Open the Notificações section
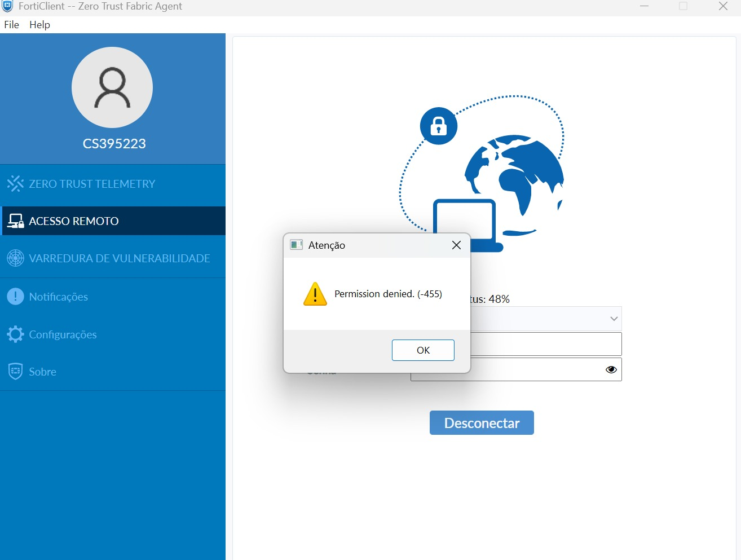The image size is (741, 560). (x=113, y=296)
